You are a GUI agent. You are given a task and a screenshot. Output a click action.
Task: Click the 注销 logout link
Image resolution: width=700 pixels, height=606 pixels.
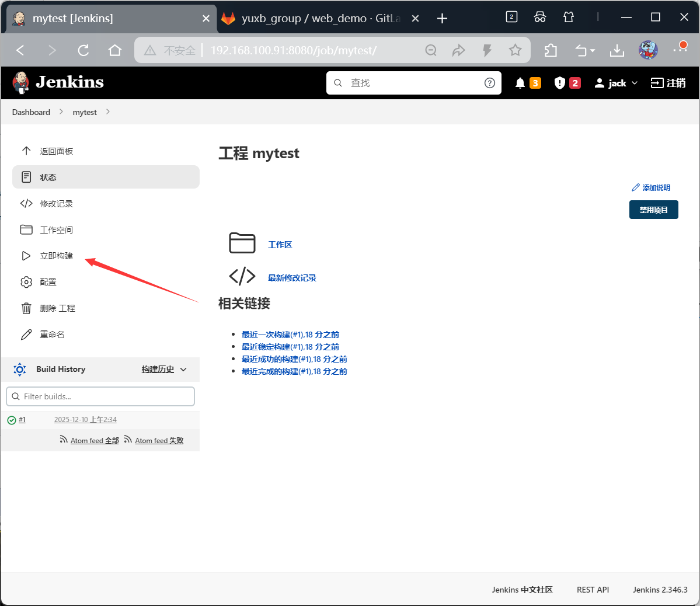pyautogui.click(x=668, y=83)
